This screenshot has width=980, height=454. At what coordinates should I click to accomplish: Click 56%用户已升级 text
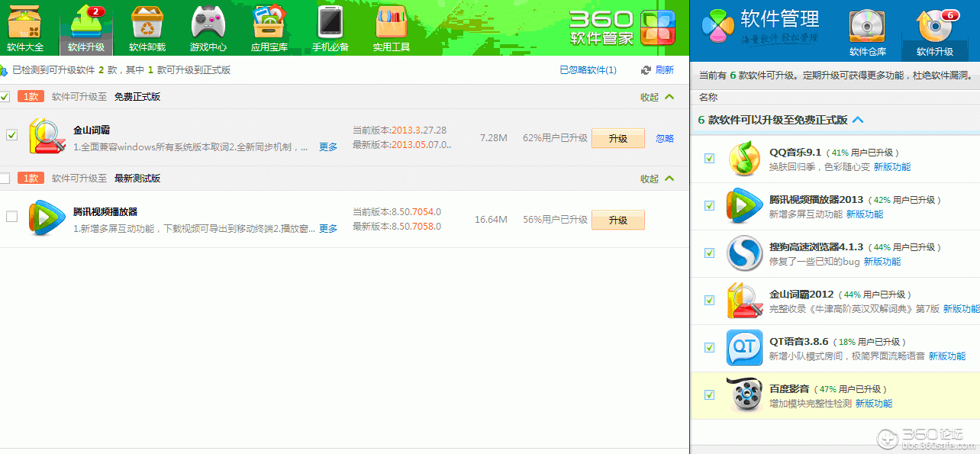coord(555,220)
